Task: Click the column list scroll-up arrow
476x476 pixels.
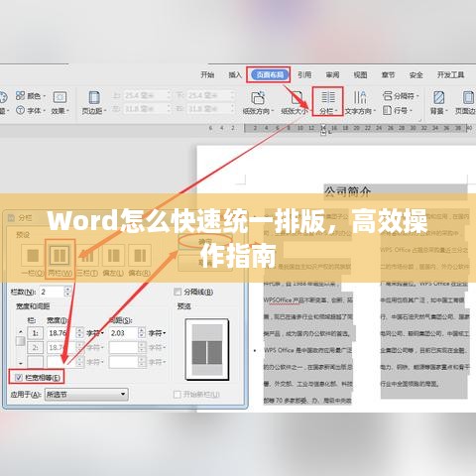Action: pyautogui.click(x=21, y=332)
